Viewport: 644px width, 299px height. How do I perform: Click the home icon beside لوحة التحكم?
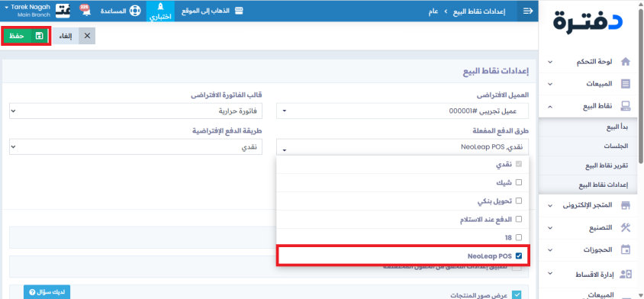tap(625, 62)
